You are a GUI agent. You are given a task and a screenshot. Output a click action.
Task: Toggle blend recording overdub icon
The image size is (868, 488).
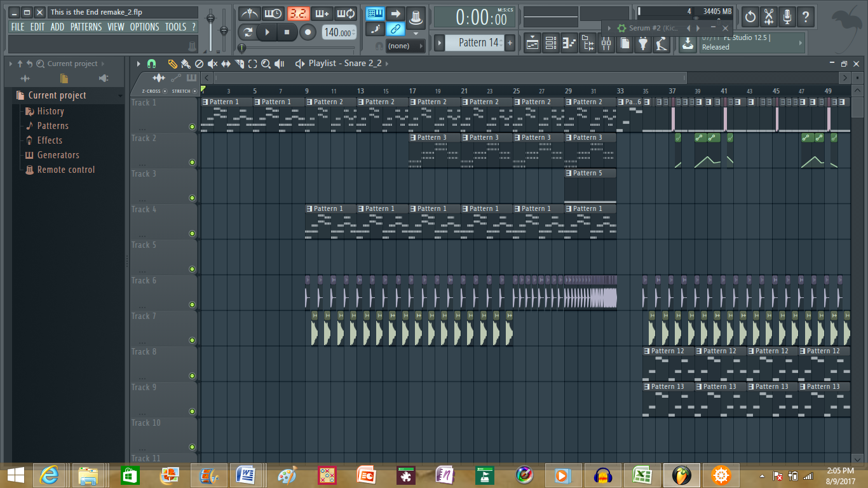(x=322, y=13)
